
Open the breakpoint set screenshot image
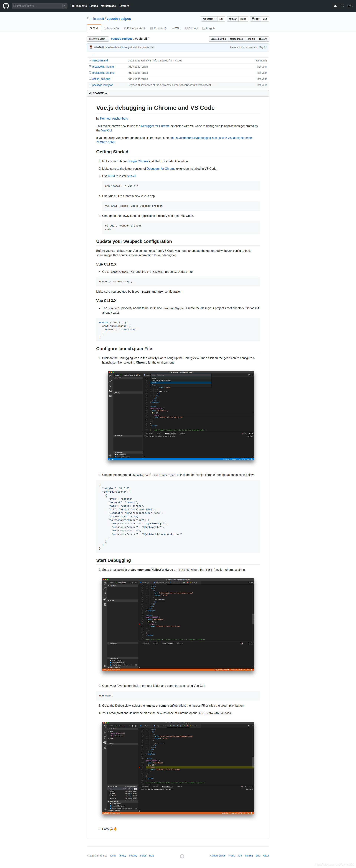pyautogui.click(x=178, y=625)
